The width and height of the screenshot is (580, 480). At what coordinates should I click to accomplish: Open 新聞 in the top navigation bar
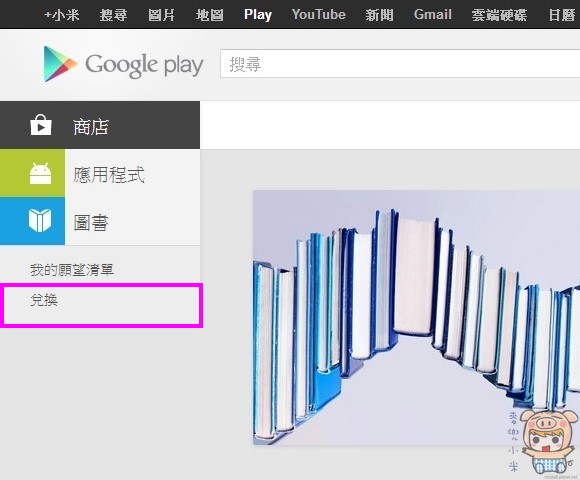click(x=379, y=15)
